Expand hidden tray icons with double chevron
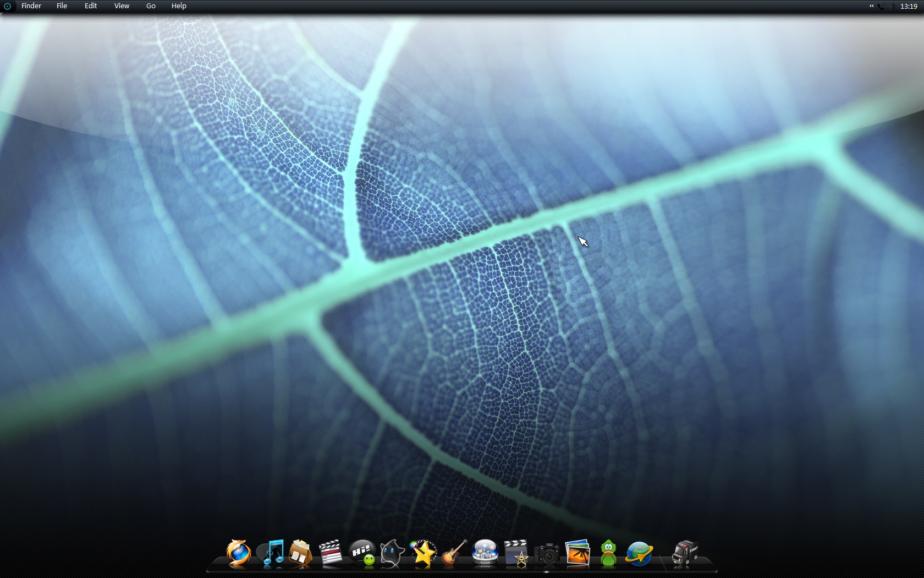Viewport: 924px width, 578px height. [871, 6]
